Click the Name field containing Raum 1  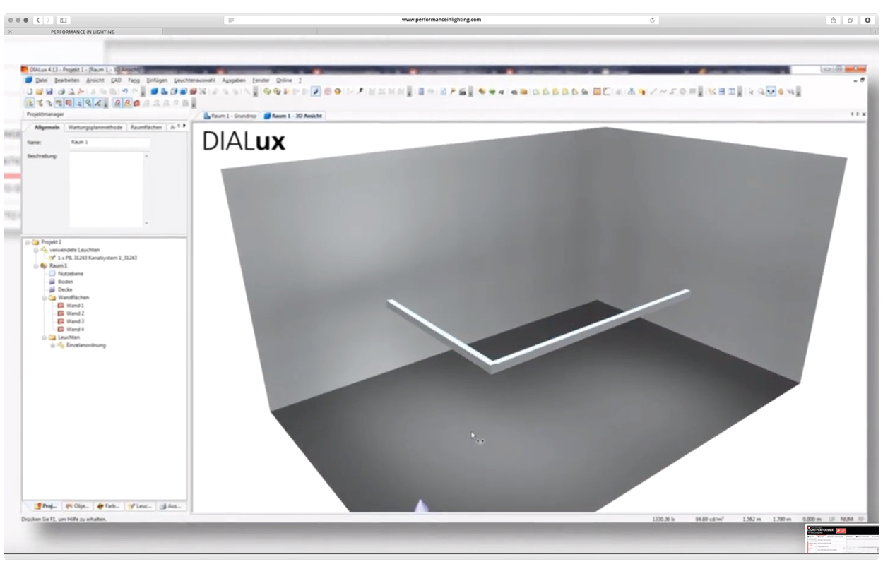tap(109, 142)
